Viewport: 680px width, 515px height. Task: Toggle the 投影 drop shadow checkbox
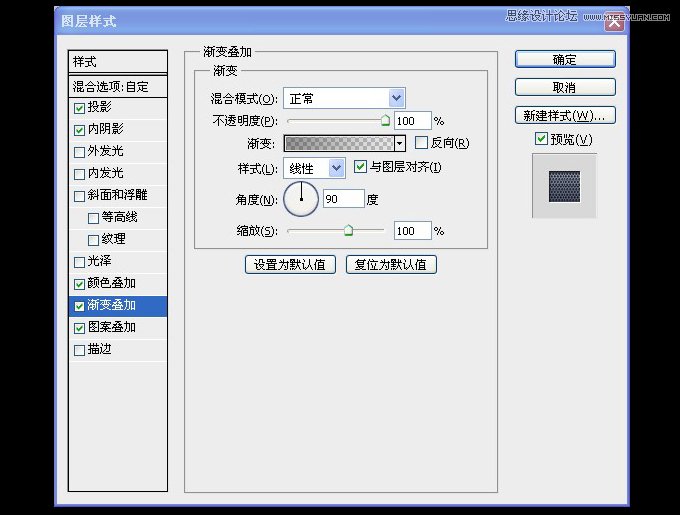[79, 108]
